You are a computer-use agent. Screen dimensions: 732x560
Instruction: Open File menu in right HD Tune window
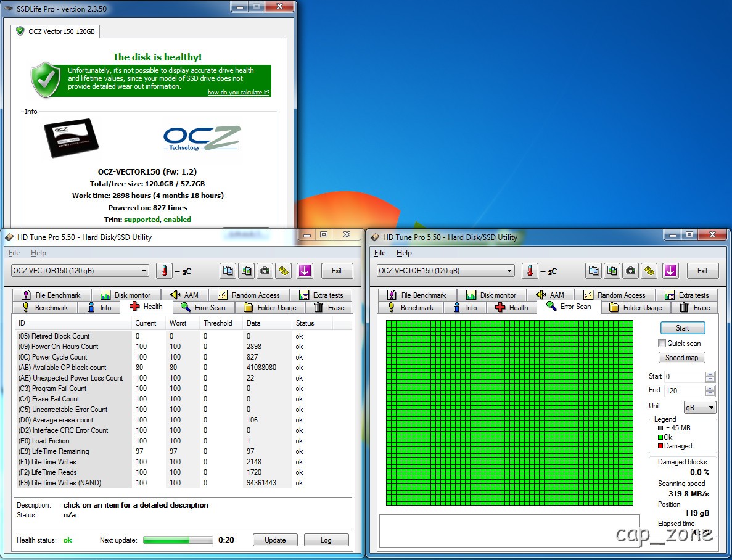pyautogui.click(x=380, y=253)
